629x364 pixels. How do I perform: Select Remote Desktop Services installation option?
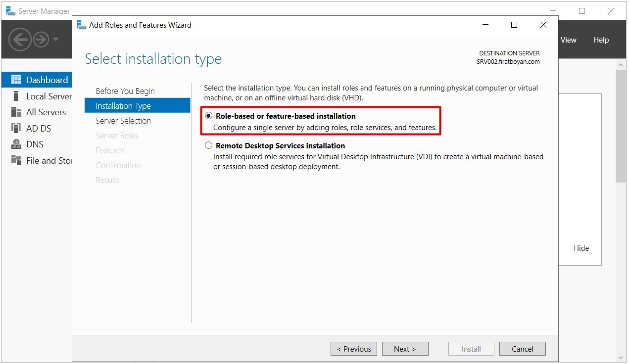[209, 146]
